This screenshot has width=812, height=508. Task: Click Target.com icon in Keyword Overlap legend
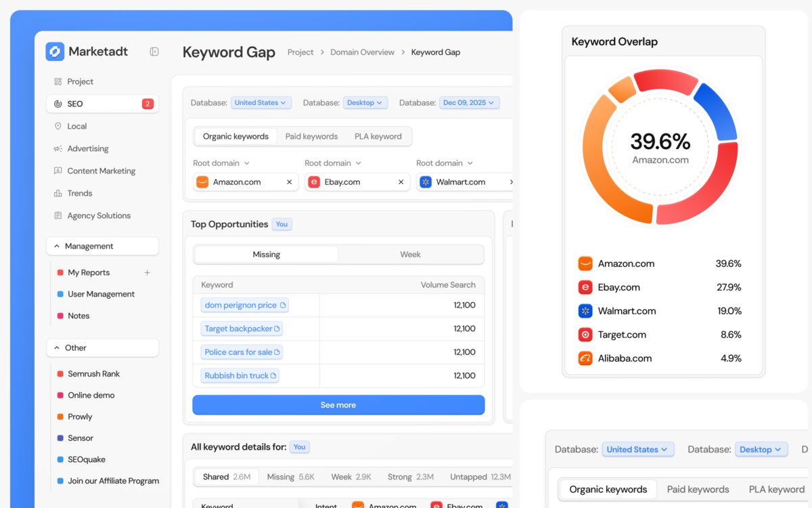click(585, 335)
